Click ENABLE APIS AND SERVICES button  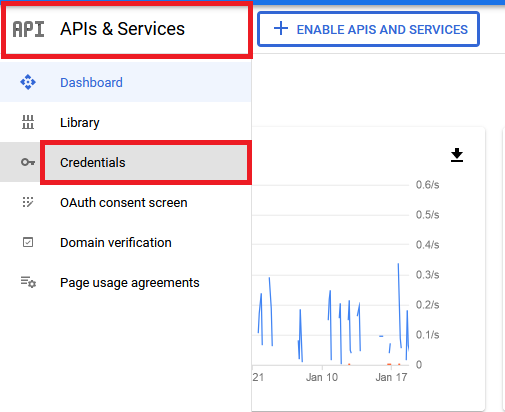point(368,29)
